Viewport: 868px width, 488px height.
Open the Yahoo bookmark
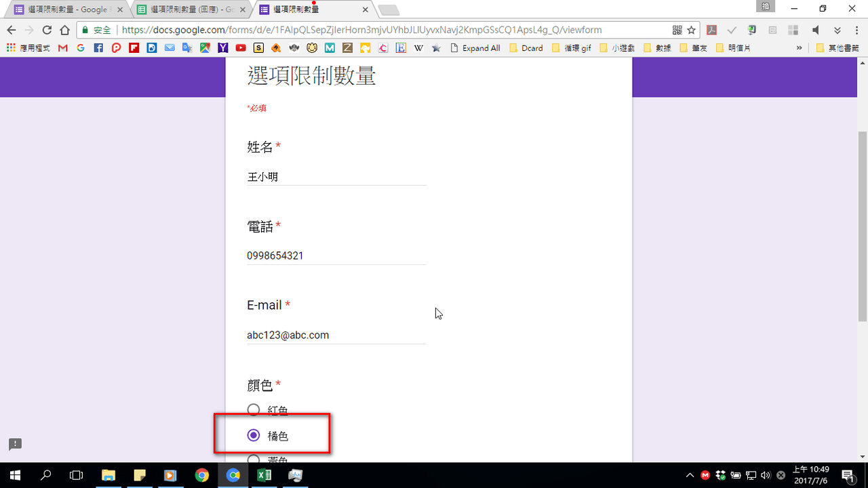pyautogui.click(x=223, y=48)
